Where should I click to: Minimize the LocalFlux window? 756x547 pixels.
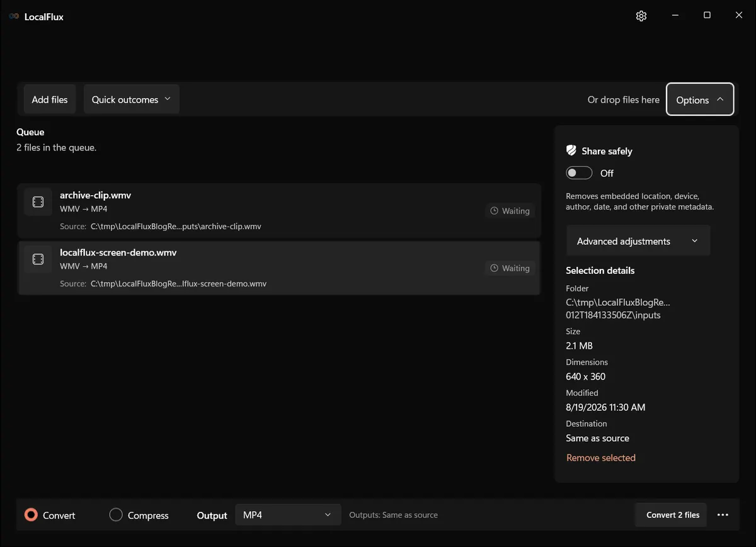pyautogui.click(x=675, y=15)
